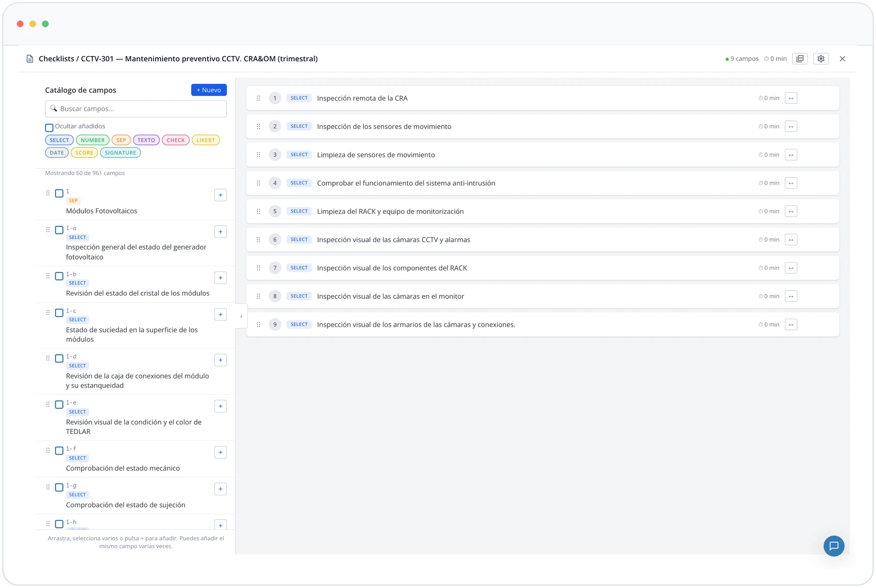
Task: Click the Buscar campos search field
Action: click(x=136, y=108)
